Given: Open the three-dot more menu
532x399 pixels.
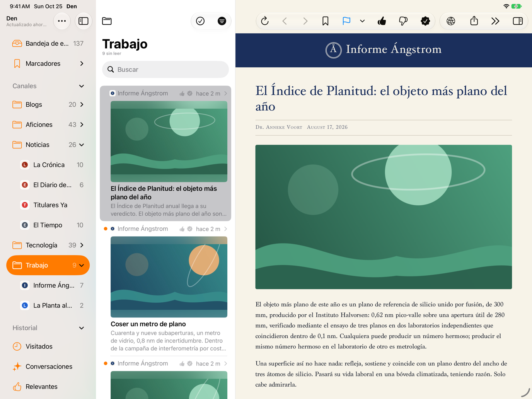Looking at the screenshot, I should click(62, 21).
